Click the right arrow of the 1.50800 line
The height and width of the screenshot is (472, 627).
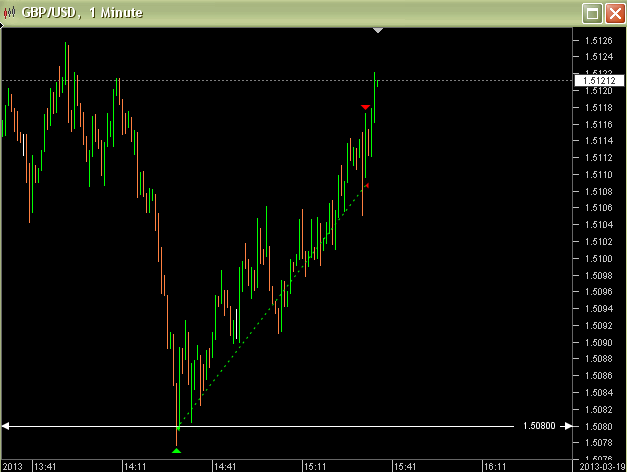point(567,426)
